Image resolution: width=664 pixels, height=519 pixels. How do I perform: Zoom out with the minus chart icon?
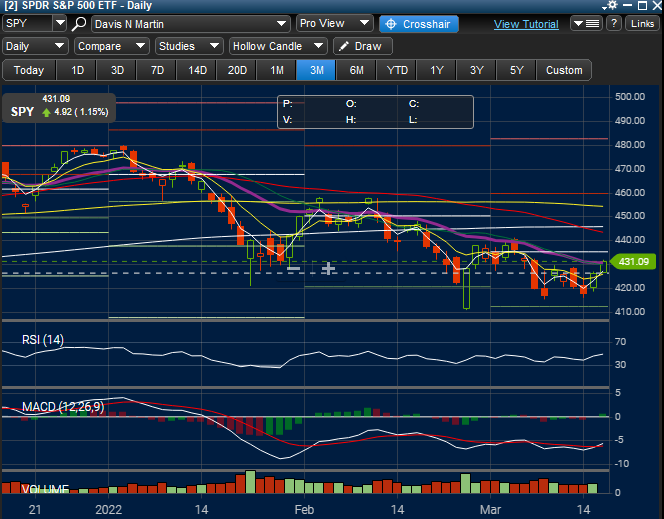pyautogui.click(x=293, y=268)
